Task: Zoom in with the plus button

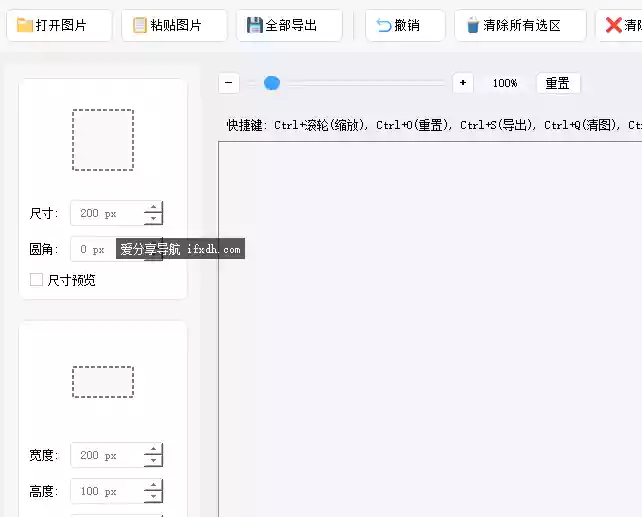Action: coord(463,83)
